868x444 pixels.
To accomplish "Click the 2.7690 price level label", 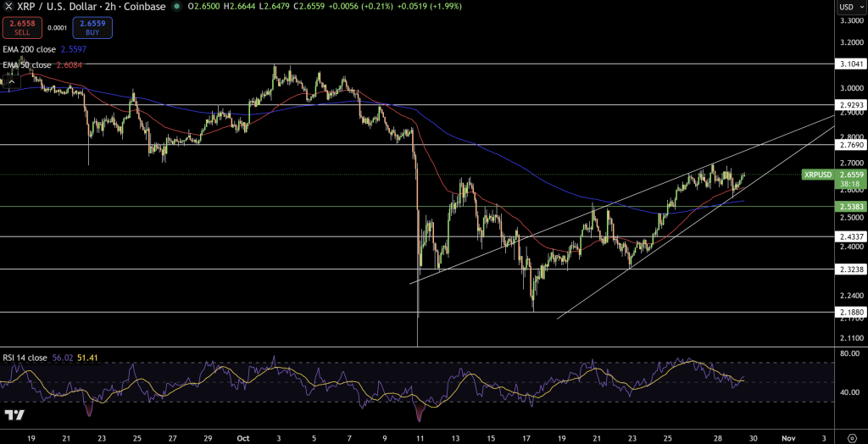I will tap(851, 145).
